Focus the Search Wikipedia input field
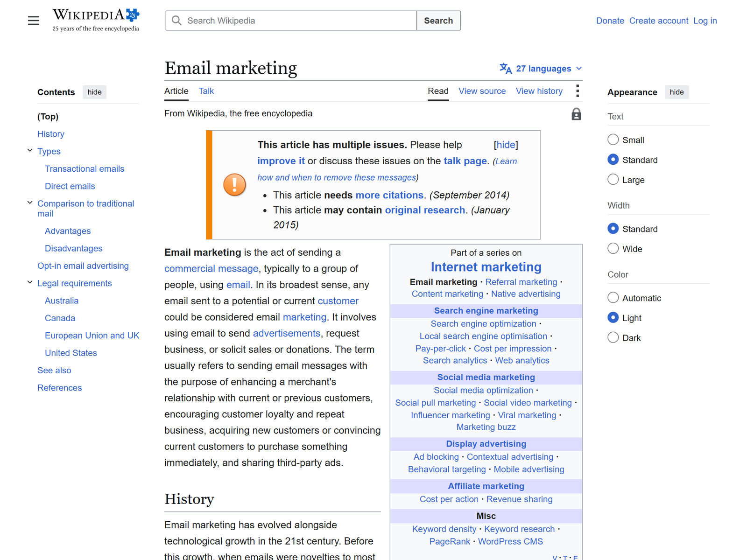Image resolution: width=747 pixels, height=560 pixels. (x=291, y=21)
